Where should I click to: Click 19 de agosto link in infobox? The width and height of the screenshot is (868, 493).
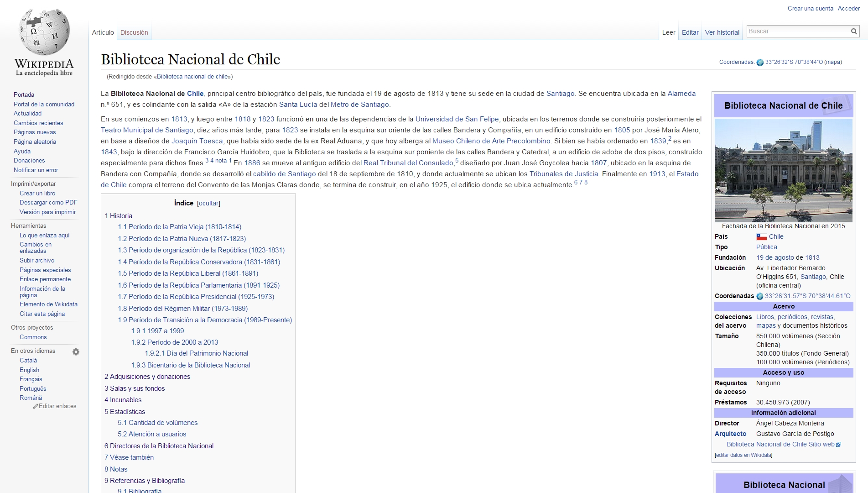(775, 257)
